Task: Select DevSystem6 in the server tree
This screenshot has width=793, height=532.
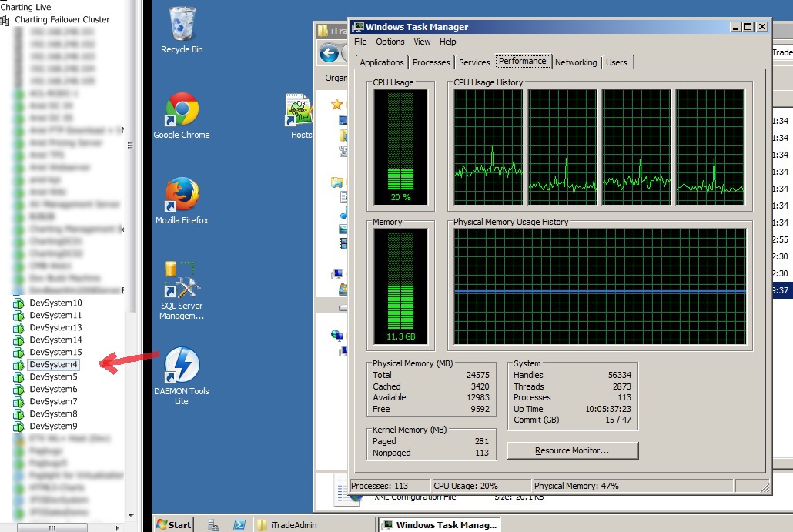Action: [x=53, y=389]
